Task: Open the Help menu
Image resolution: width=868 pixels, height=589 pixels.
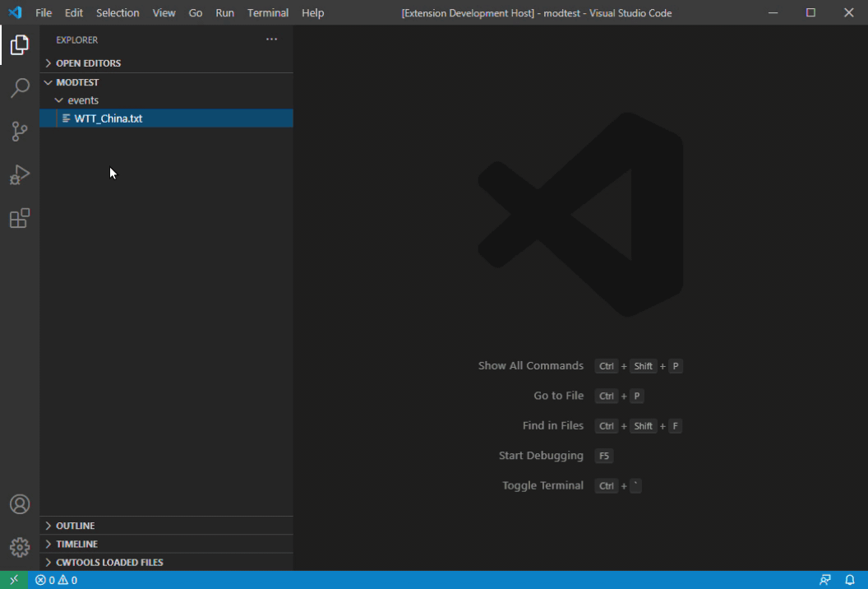Action: [x=313, y=12]
